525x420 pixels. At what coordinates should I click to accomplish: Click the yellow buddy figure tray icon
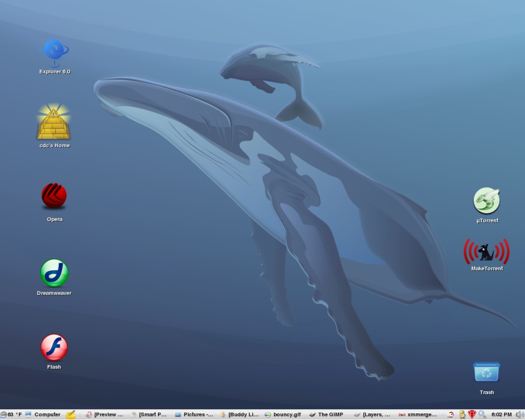(x=462, y=415)
